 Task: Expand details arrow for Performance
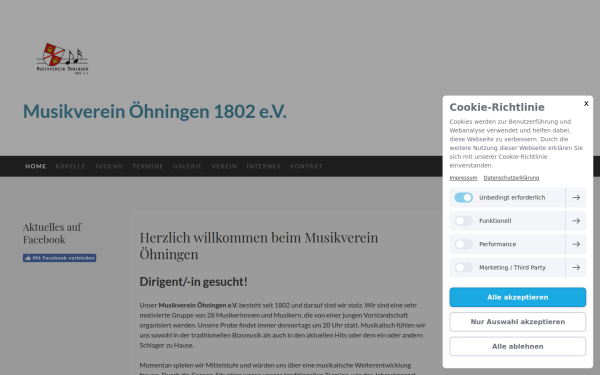tap(576, 244)
